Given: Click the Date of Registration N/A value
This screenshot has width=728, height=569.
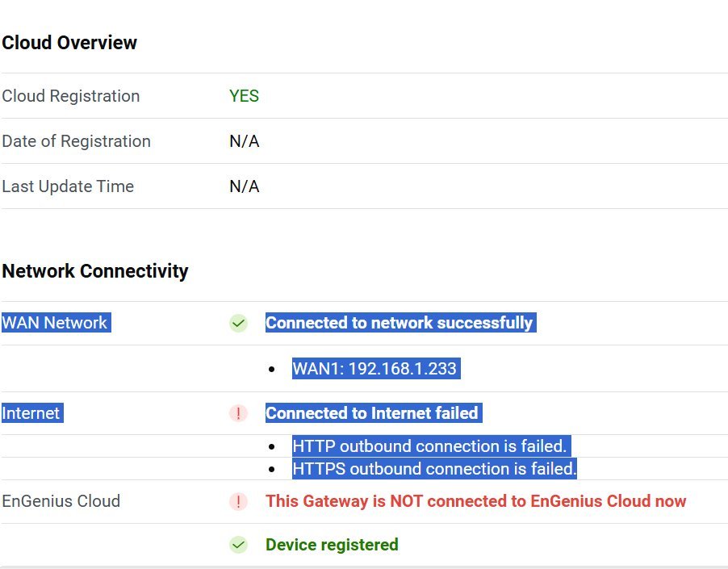Looking at the screenshot, I should coord(245,141).
